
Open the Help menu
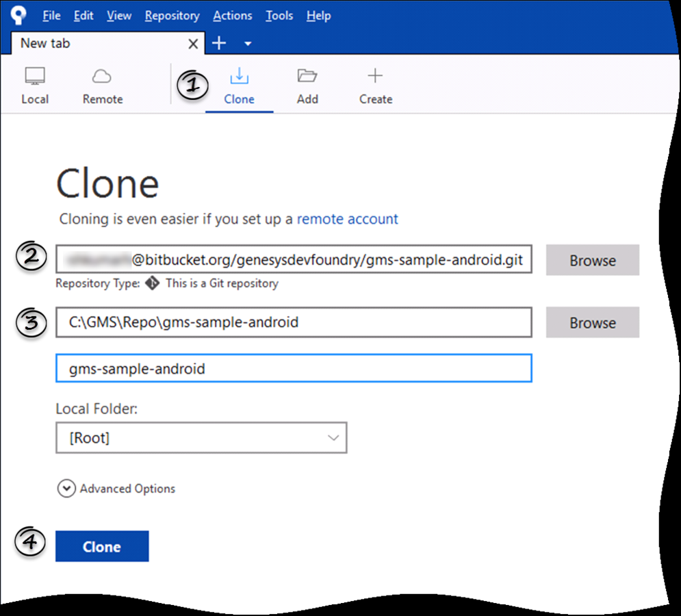coord(318,16)
